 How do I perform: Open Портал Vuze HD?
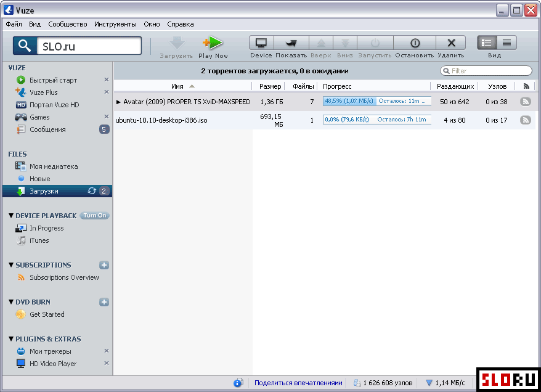54,105
